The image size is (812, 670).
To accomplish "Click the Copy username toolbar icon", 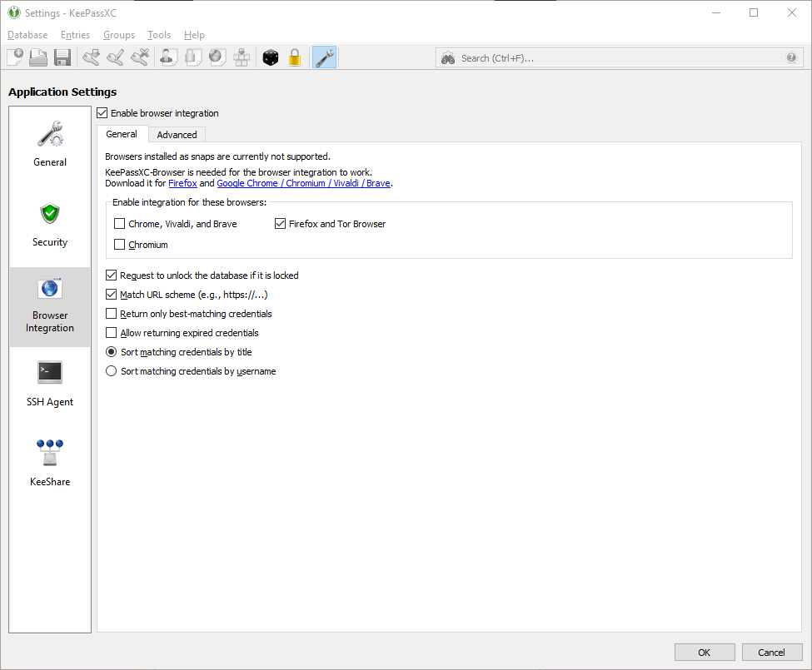I will pyautogui.click(x=167, y=57).
